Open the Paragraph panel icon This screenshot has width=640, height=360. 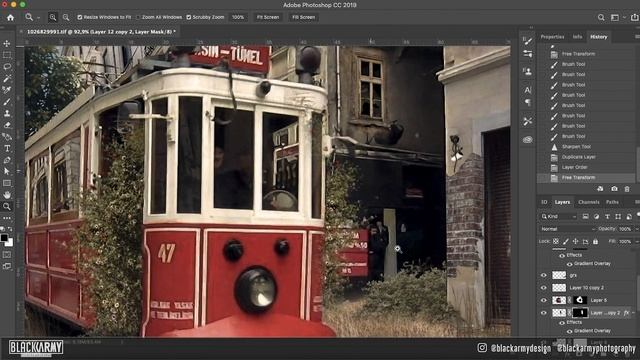527,102
